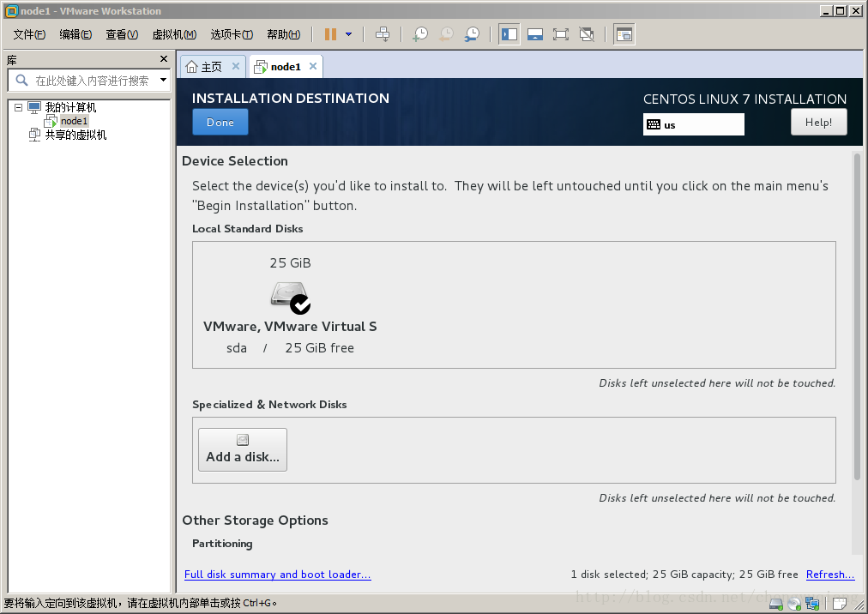
Task: Open the 选项卡(T) menu
Action: [x=232, y=34]
